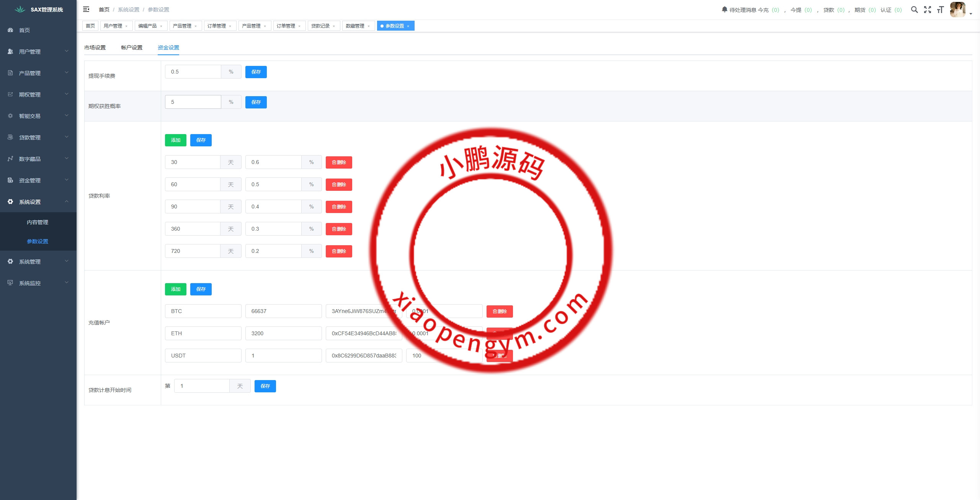Click the user avatar image
Viewport: 980px width, 500px height.
tap(957, 10)
